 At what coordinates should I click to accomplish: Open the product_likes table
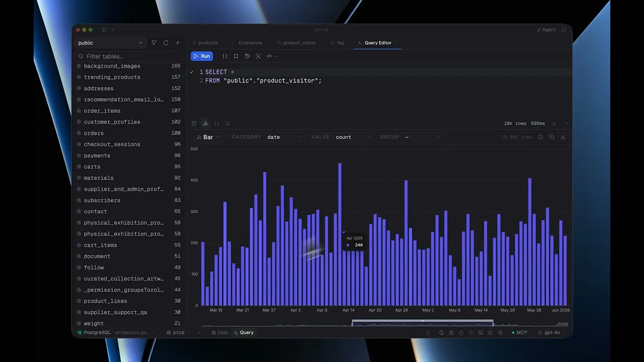[x=106, y=301]
